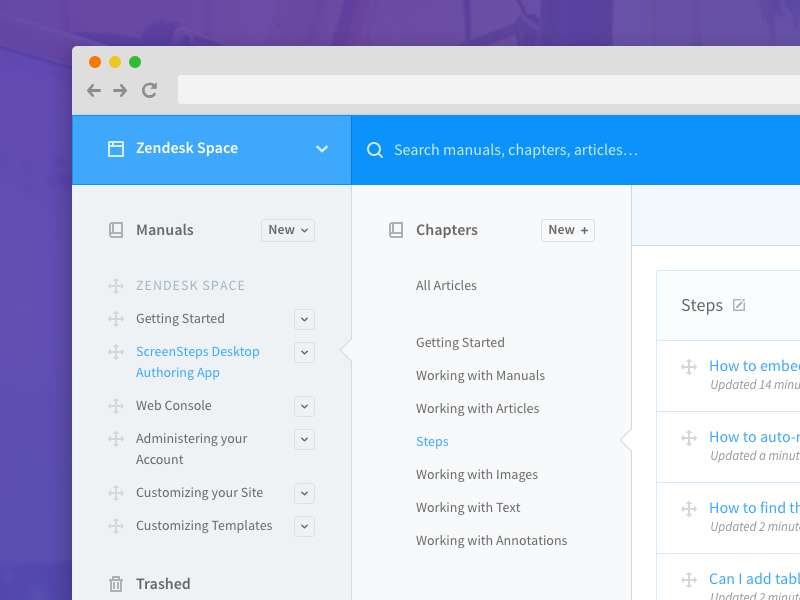The image size is (800, 600).
Task: Select the Getting Started chapter
Action: pos(460,342)
